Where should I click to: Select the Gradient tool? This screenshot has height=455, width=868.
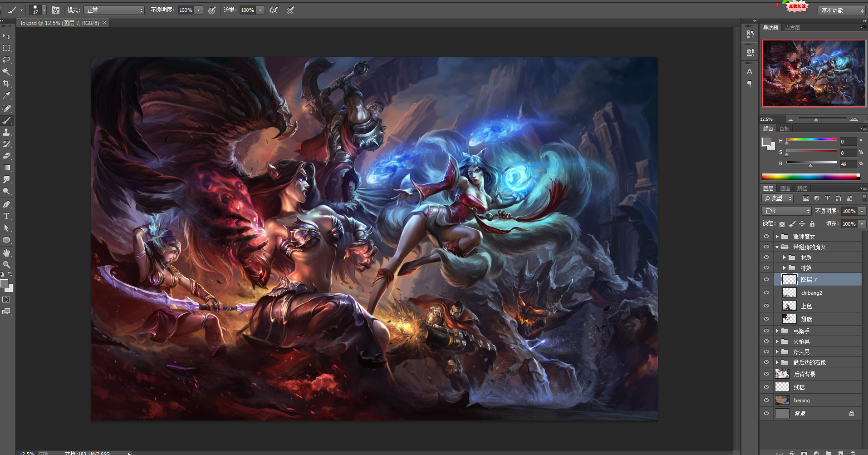coord(6,168)
